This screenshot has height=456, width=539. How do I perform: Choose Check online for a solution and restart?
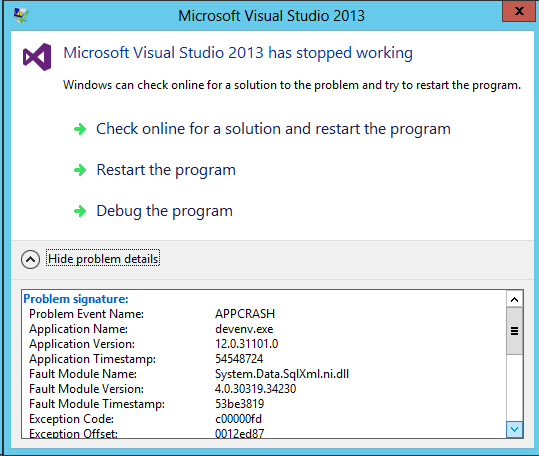click(273, 129)
